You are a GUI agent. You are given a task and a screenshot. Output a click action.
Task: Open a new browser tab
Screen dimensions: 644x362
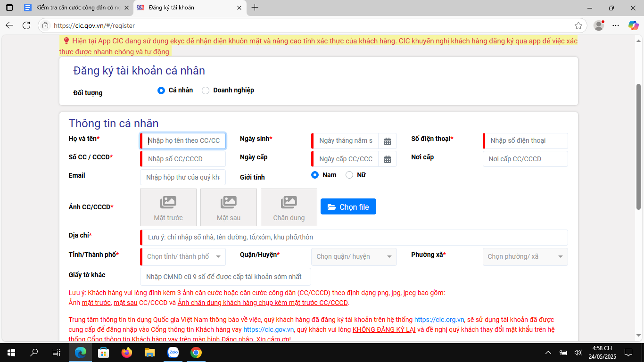click(255, 8)
